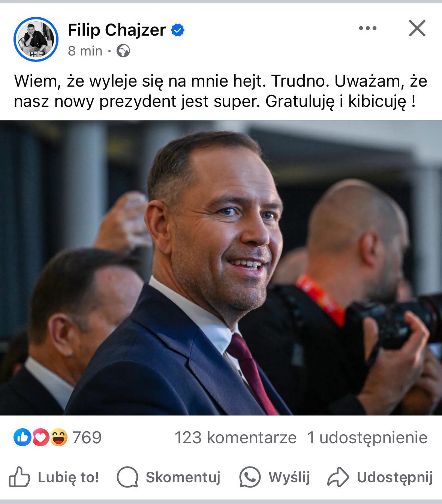
Task: Open Filip Chajzer's profile picture
Action: [x=36, y=39]
